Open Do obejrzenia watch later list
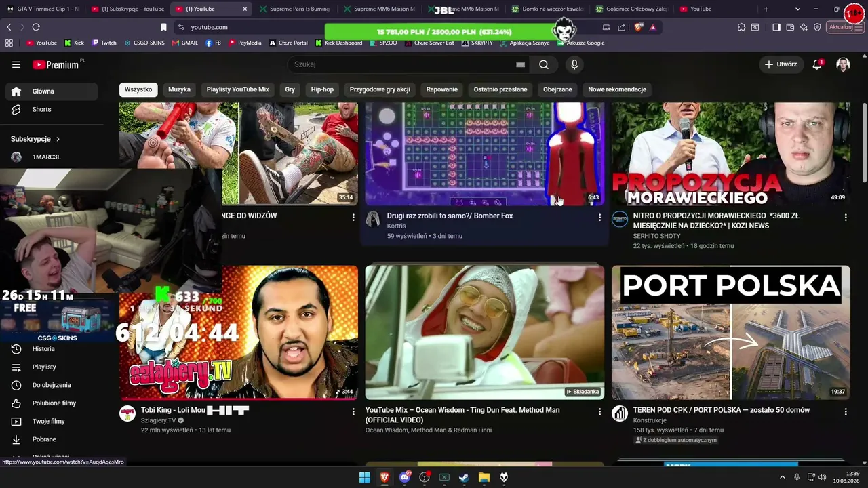The height and width of the screenshot is (488, 868). (52, 385)
